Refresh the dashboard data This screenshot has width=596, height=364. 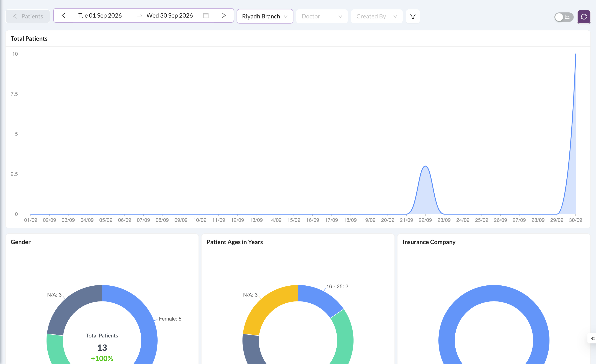(584, 17)
